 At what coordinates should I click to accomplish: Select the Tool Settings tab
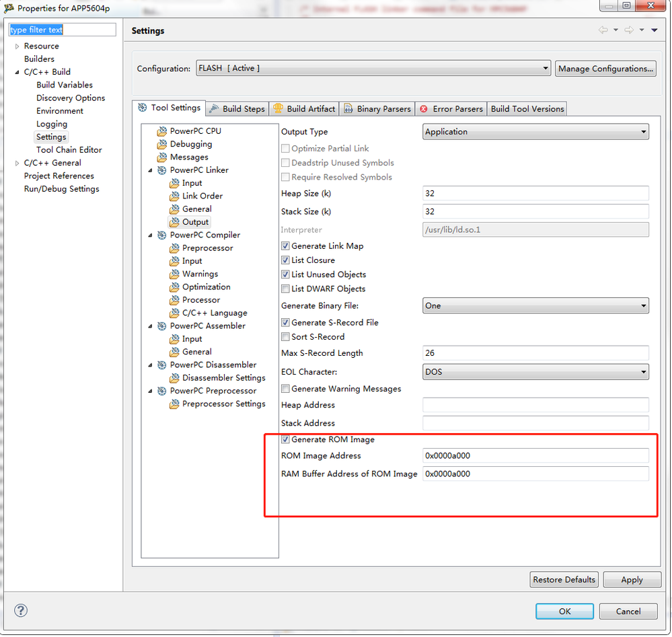pos(170,108)
